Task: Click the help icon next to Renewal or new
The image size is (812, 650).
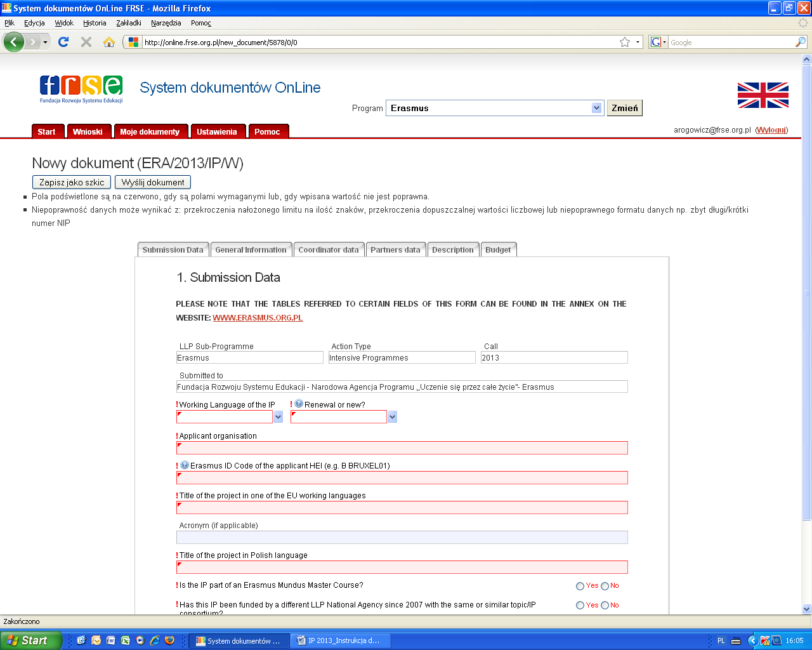Action: coord(299,404)
